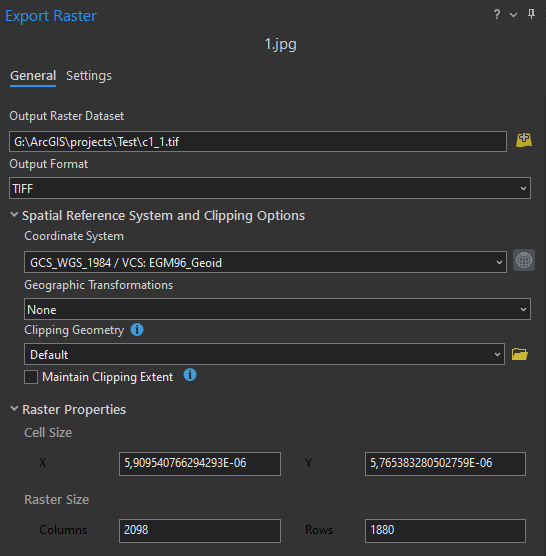546x556 pixels.
Task: Edit the Columns raster size field
Action: coord(200,531)
